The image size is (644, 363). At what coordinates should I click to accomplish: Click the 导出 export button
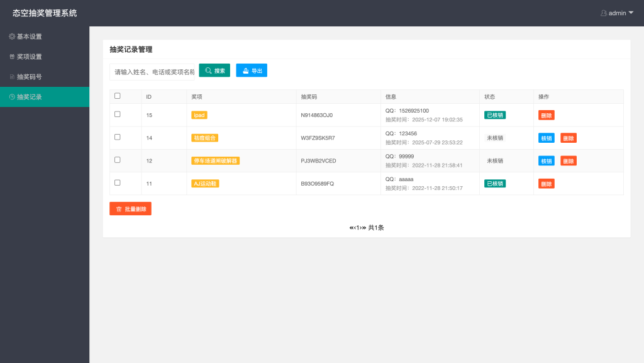(252, 70)
